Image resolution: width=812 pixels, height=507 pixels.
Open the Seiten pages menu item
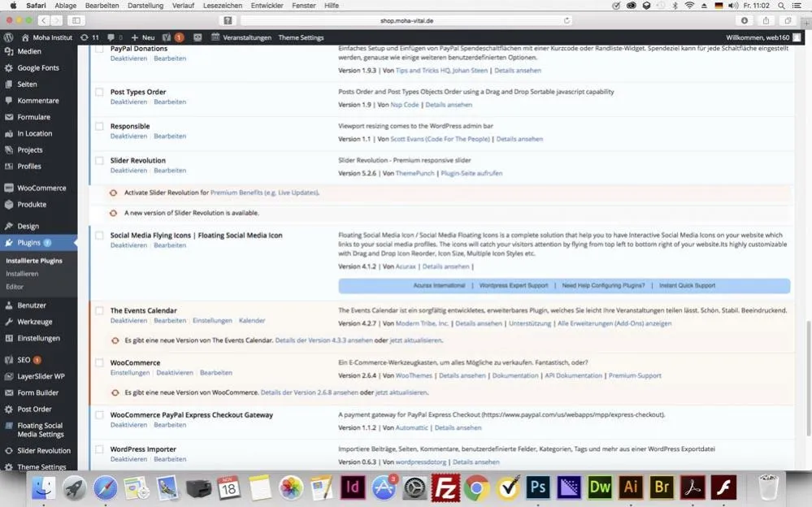coord(27,84)
